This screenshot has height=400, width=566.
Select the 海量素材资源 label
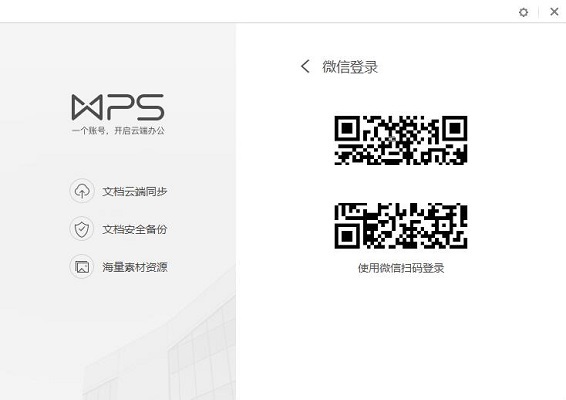pos(135,267)
